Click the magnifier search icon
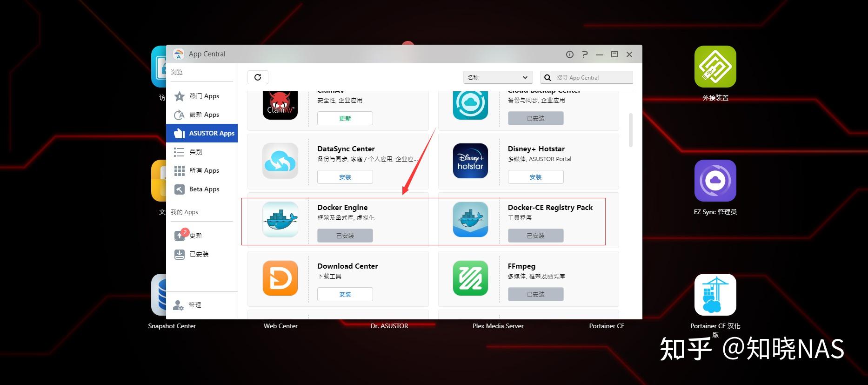This screenshot has height=385, width=868. pyautogui.click(x=548, y=77)
